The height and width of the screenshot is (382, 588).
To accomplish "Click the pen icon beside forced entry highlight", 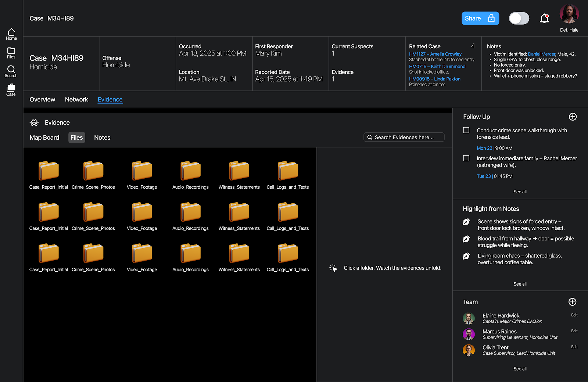I will coord(466,222).
